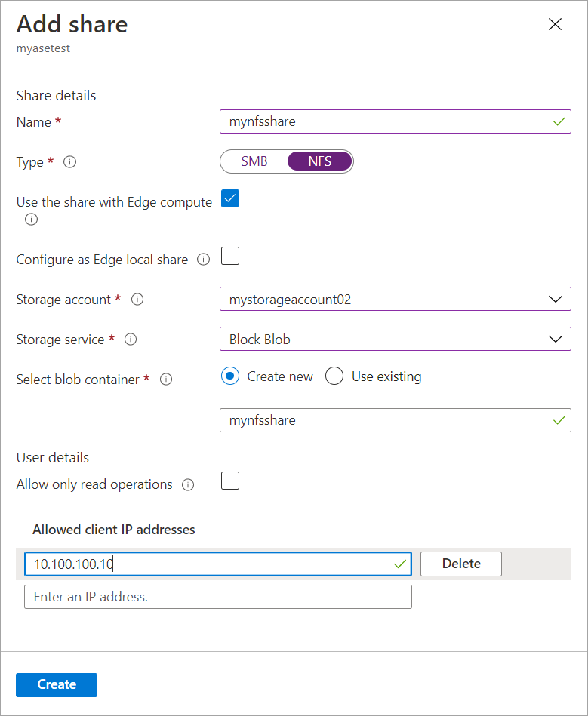Uncheck Use the share with Edge compute
The height and width of the screenshot is (716, 588).
point(230,199)
